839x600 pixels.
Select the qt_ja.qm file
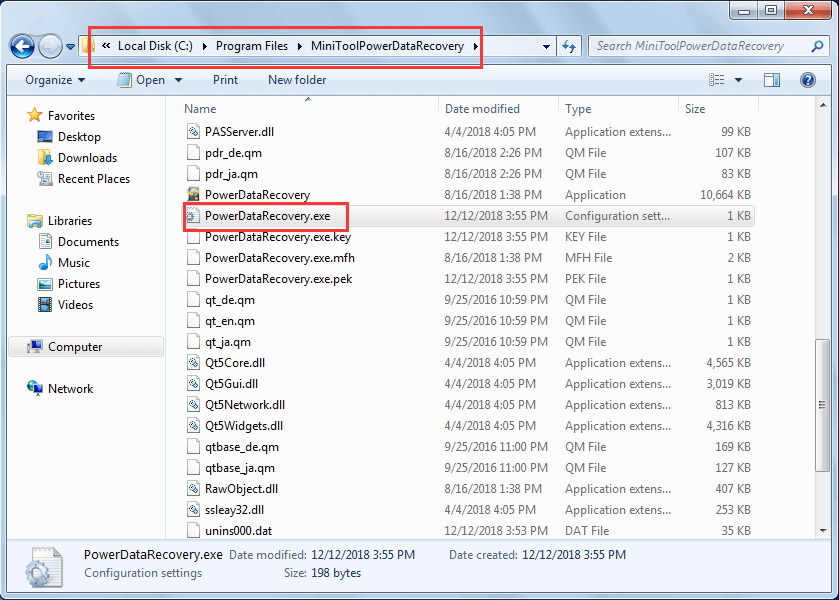pyautogui.click(x=227, y=341)
